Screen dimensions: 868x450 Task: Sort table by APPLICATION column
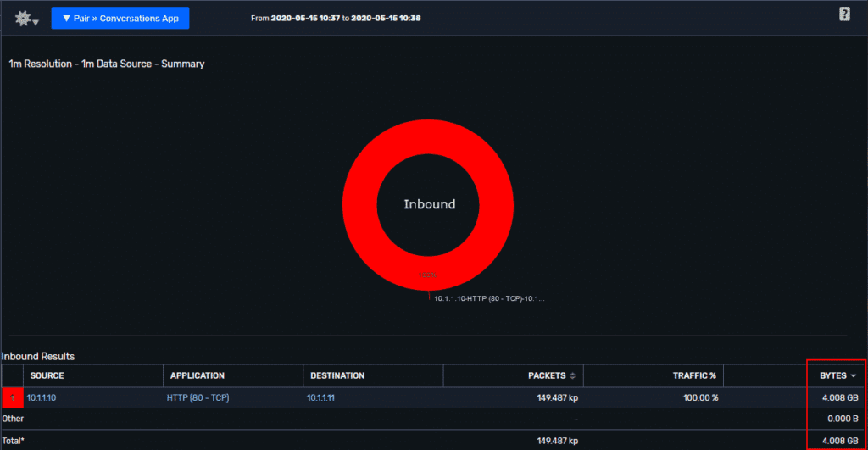[197, 375]
